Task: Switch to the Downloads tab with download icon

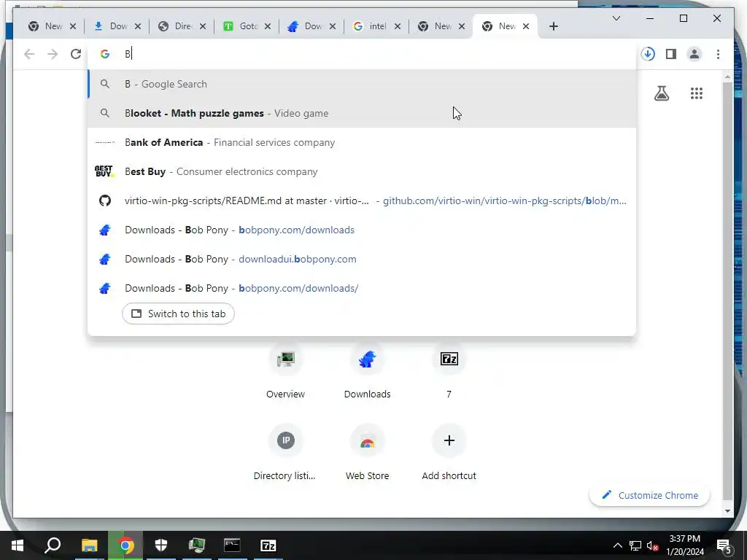Action: pyautogui.click(x=112, y=26)
